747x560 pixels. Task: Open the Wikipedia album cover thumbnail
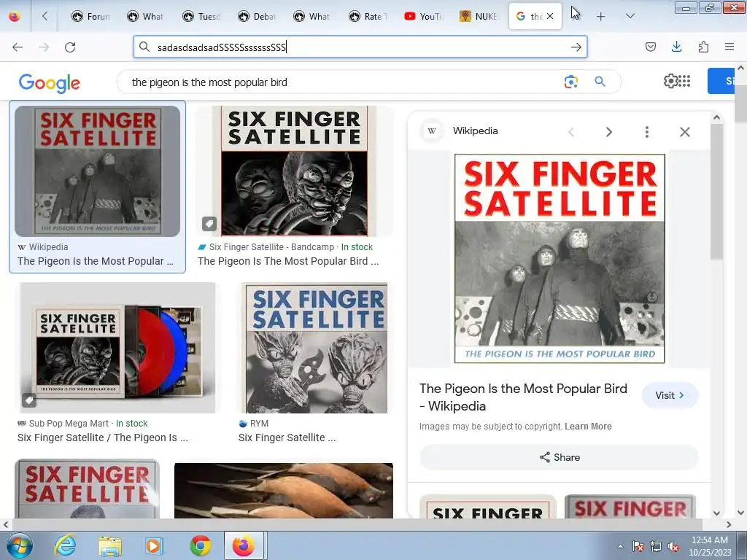pyautogui.click(x=98, y=171)
